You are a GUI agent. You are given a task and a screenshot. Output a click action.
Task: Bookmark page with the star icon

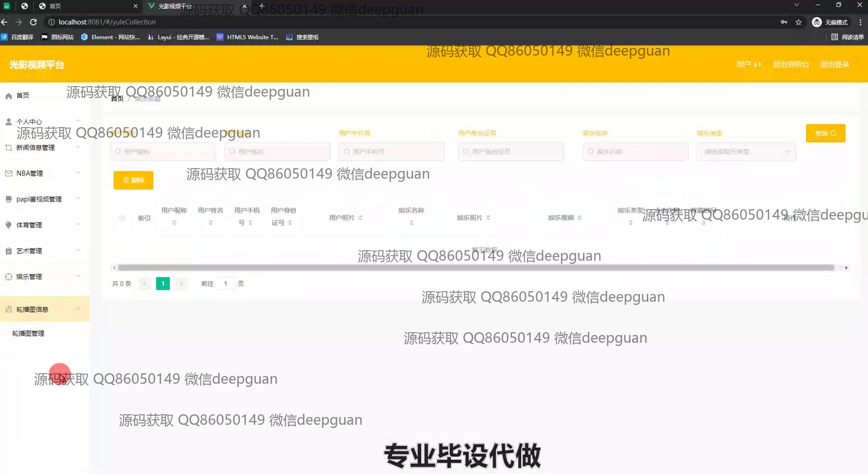click(799, 22)
